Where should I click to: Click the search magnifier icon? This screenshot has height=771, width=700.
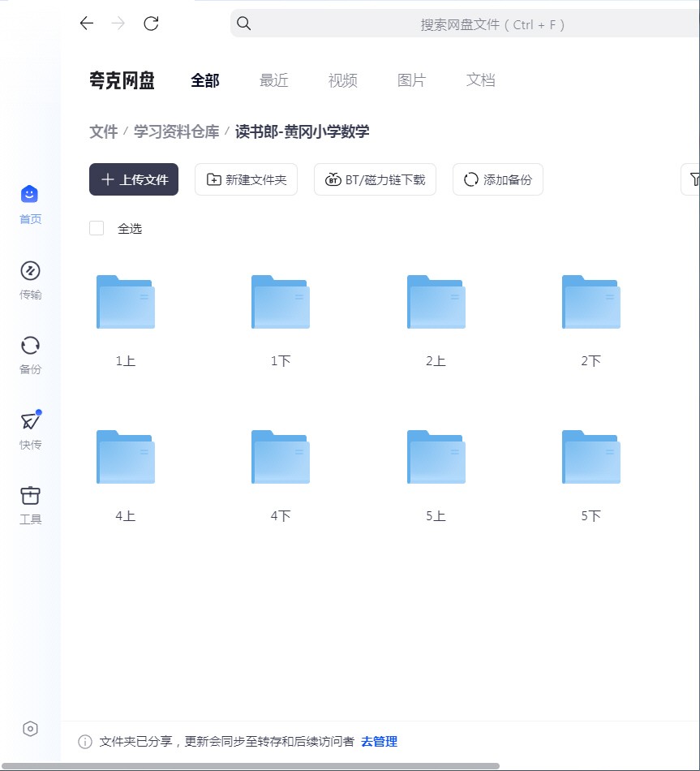pyautogui.click(x=244, y=23)
